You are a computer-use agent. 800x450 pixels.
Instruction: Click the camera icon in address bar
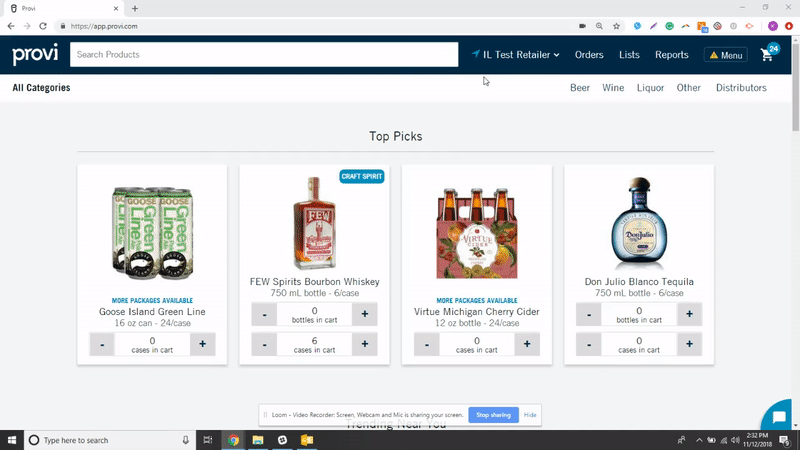point(582,26)
